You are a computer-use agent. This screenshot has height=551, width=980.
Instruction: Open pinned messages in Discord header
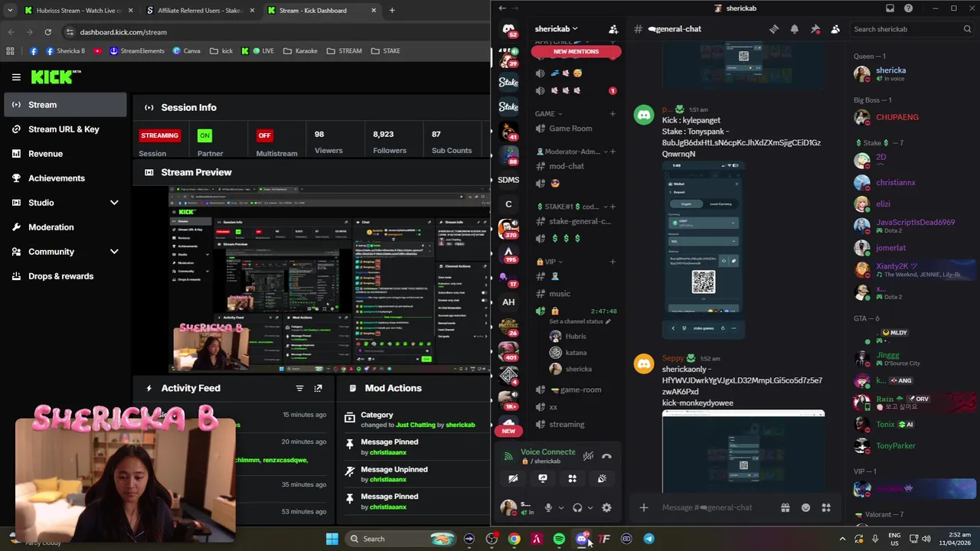coord(815,29)
